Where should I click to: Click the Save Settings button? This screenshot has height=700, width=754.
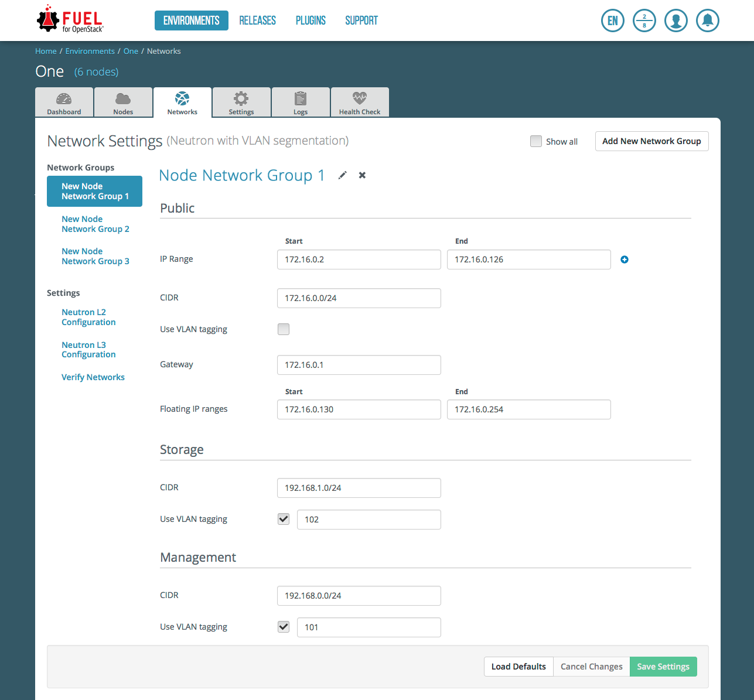click(663, 667)
